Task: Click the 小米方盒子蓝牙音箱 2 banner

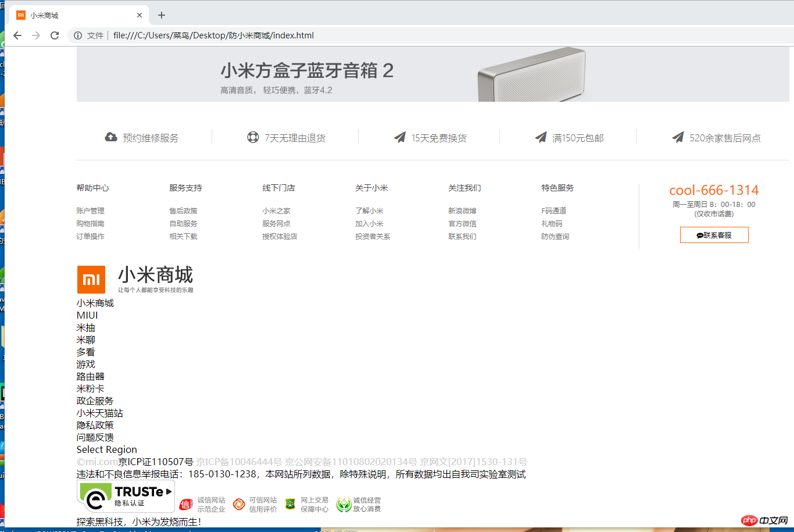Action: (x=433, y=74)
